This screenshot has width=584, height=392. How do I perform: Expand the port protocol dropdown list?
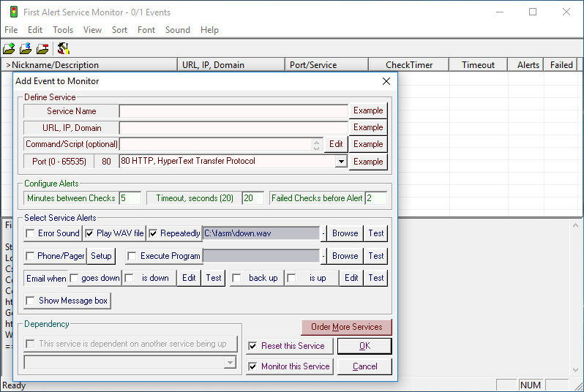(x=341, y=162)
